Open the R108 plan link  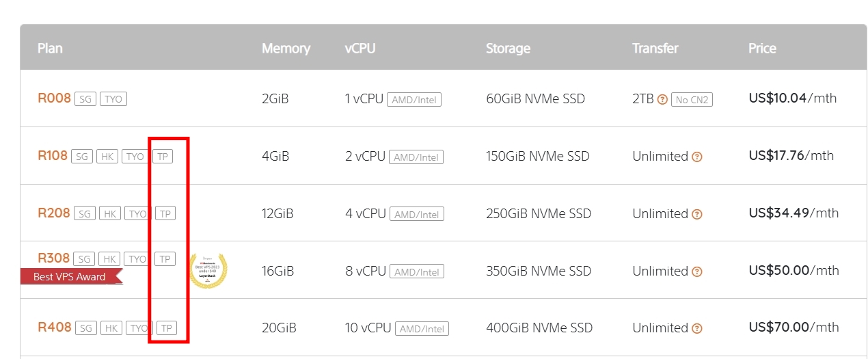coord(53,156)
